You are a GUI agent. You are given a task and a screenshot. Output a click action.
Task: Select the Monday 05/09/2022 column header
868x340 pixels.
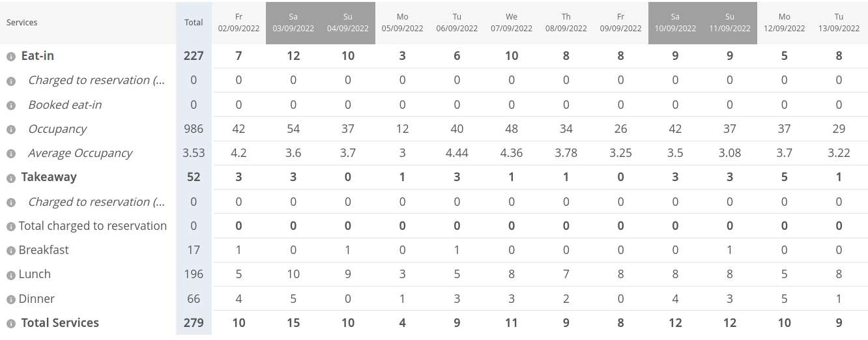click(402, 22)
